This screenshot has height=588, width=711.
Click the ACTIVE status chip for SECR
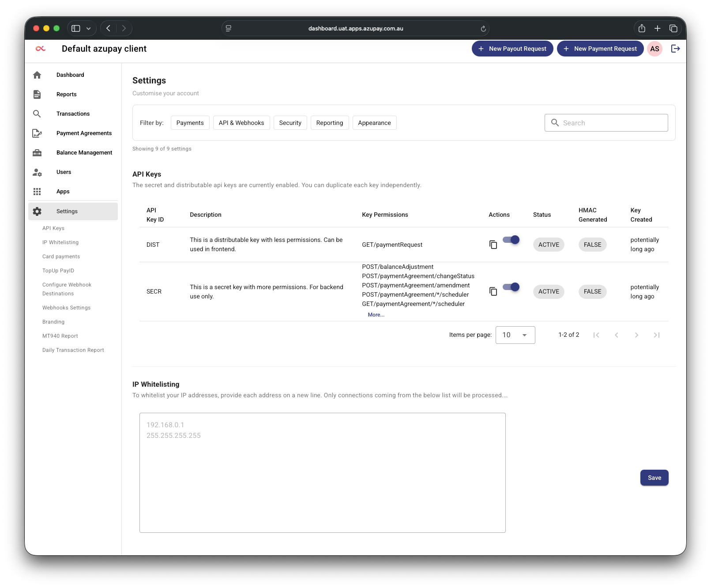pos(549,291)
